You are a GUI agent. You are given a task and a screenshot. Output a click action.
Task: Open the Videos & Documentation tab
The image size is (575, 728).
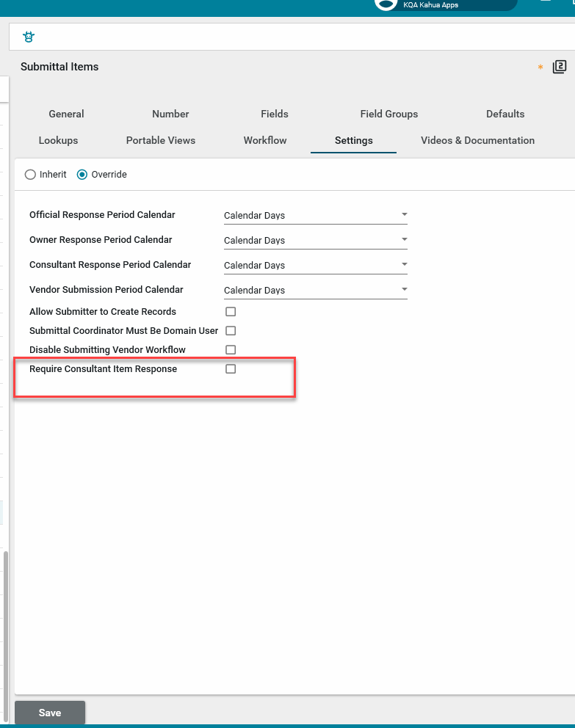pos(477,140)
